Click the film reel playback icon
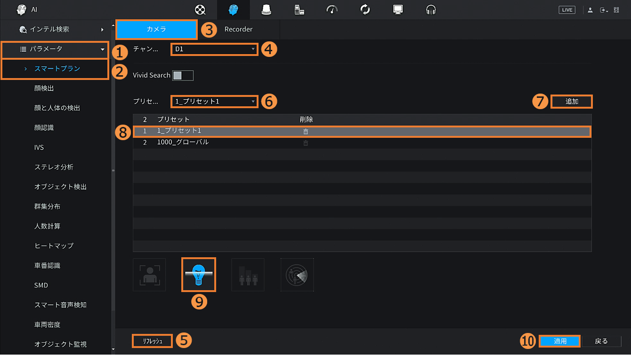 click(x=201, y=10)
